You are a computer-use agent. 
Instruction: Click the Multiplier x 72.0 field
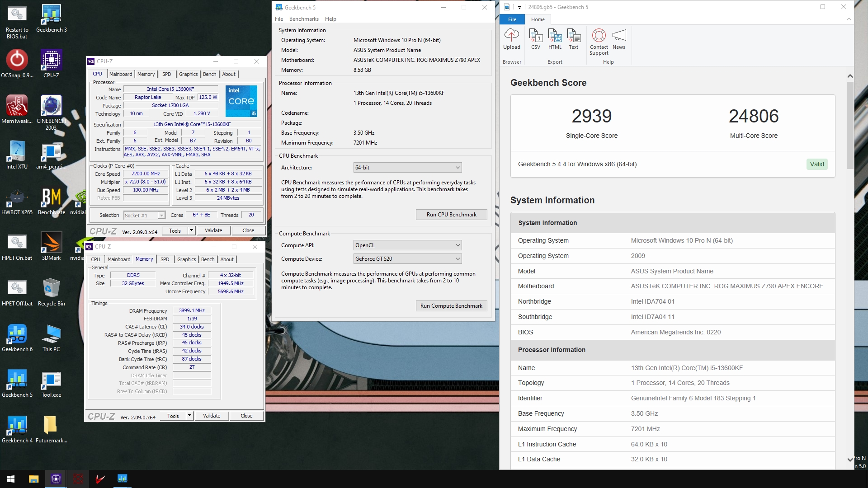point(146,182)
